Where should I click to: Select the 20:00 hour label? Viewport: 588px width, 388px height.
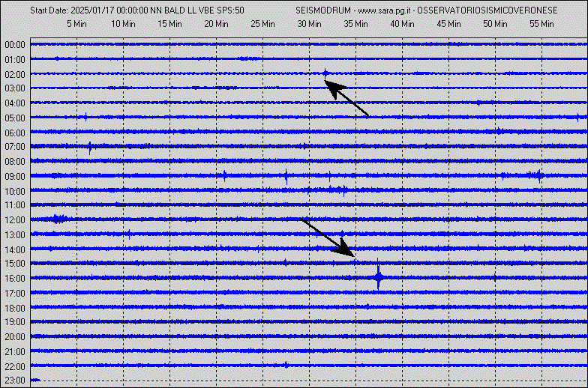15,337
